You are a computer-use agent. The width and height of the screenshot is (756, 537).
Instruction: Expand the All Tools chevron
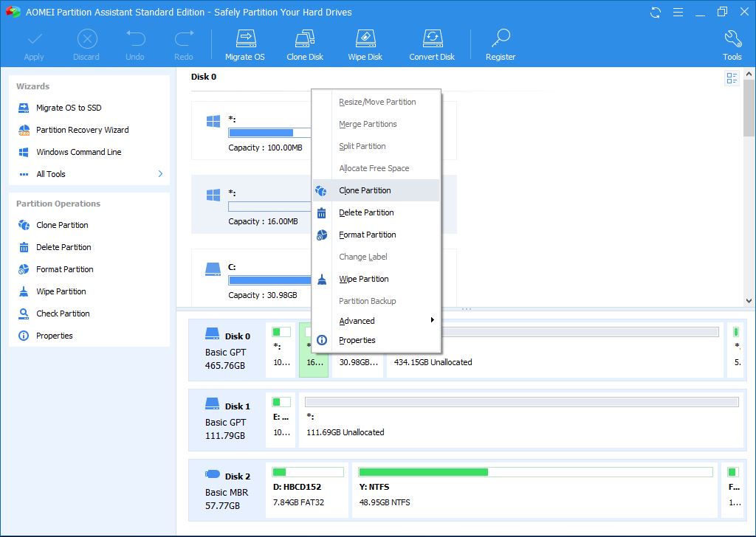click(160, 174)
